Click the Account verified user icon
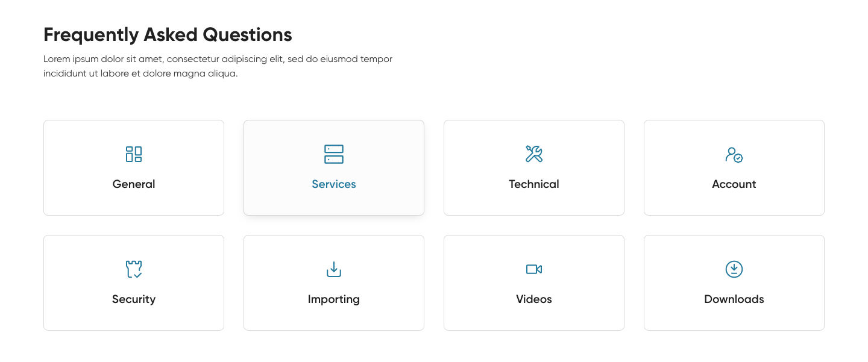The width and height of the screenshot is (868, 362). click(x=734, y=155)
